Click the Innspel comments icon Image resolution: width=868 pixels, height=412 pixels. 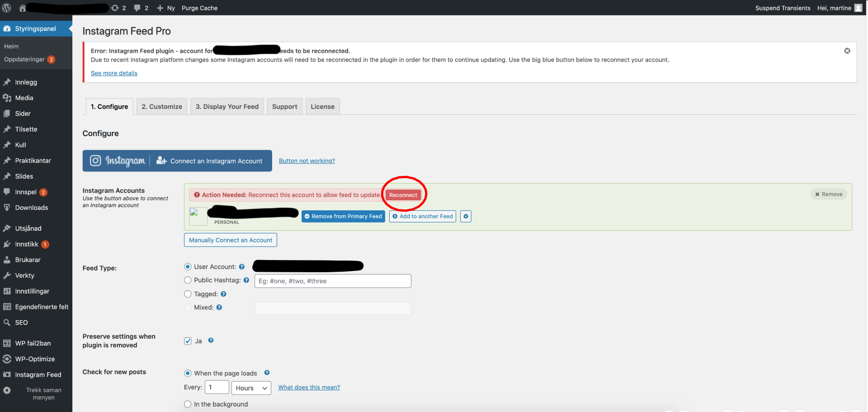(7, 192)
